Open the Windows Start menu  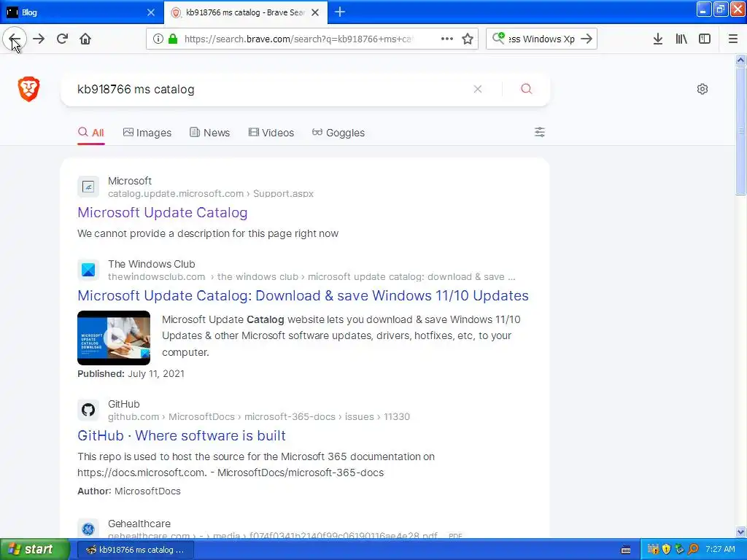pos(35,550)
